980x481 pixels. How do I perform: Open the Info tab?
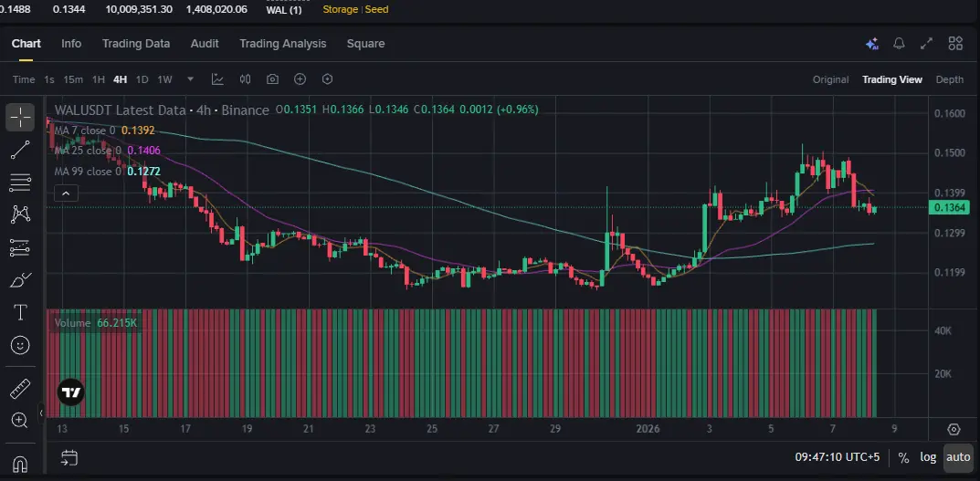tap(71, 44)
